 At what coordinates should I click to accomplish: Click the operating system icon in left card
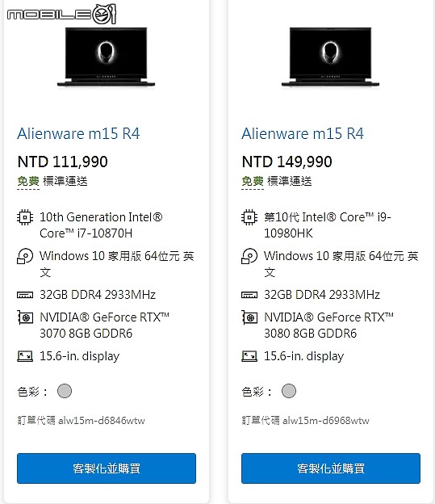[25, 256]
